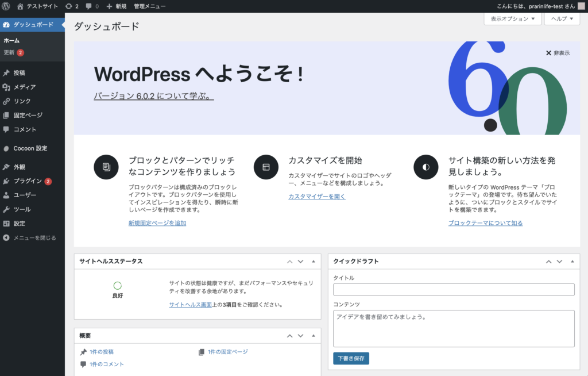Screen dimensions: 588x376
Task: Click the WordPress logo in admin bar
Action: coord(6,6)
